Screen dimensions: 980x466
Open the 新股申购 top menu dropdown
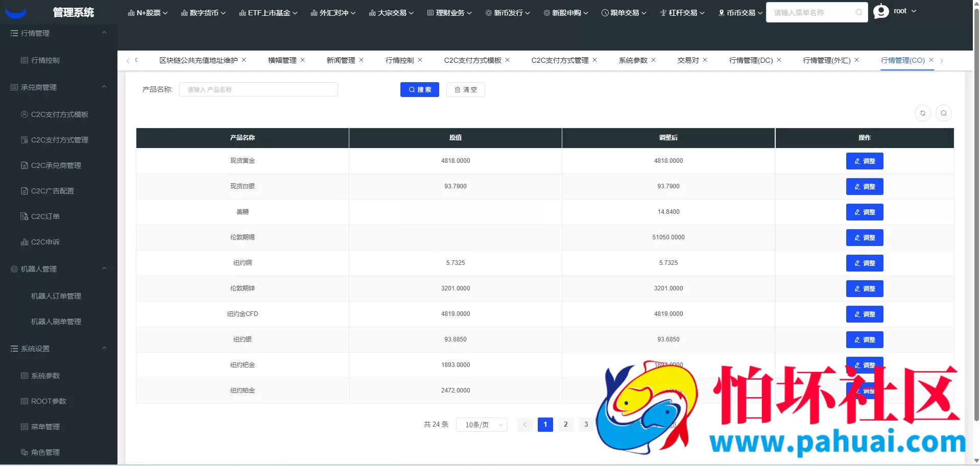[566, 13]
